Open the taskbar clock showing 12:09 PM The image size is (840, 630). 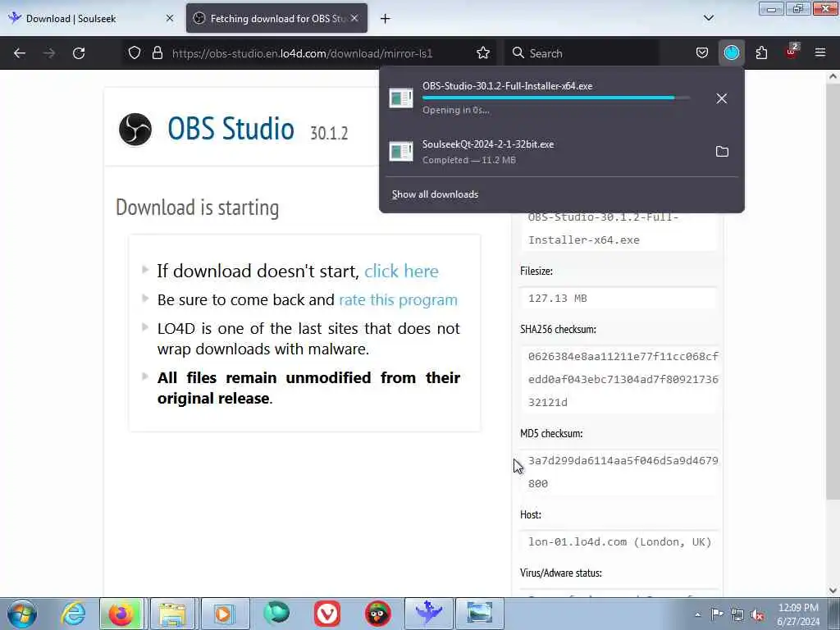click(x=798, y=614)
